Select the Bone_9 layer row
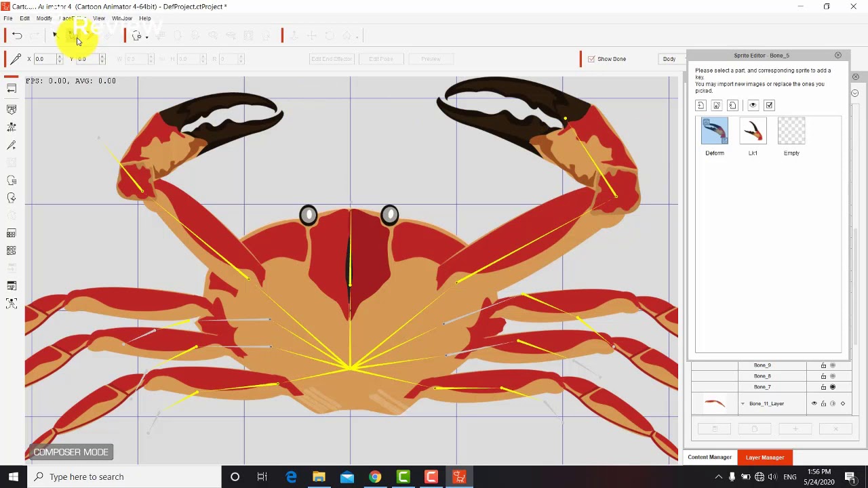This screenshot has width=868, height=488. (770, 365)
